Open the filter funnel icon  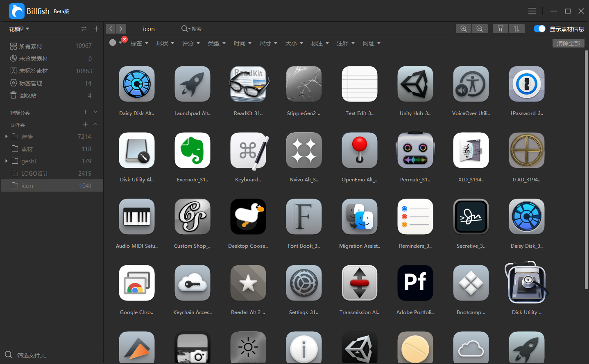501,29
